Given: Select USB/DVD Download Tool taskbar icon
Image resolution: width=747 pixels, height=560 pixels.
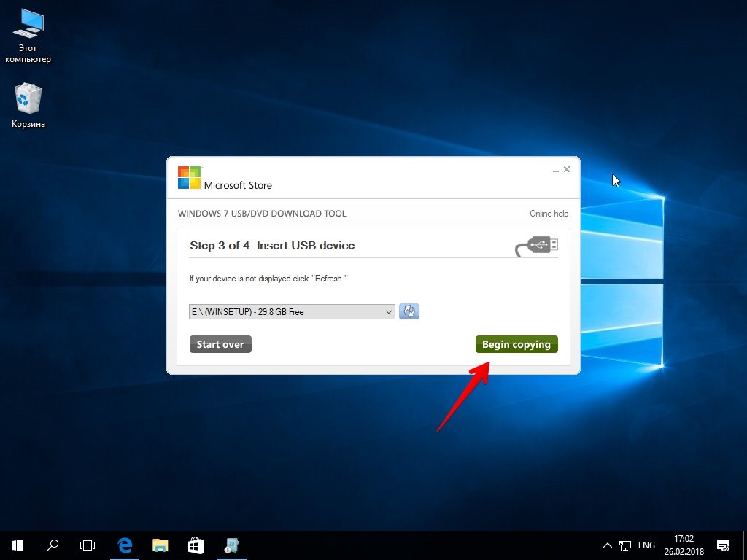Looking at the screenshot, I should tap(231, 545).
